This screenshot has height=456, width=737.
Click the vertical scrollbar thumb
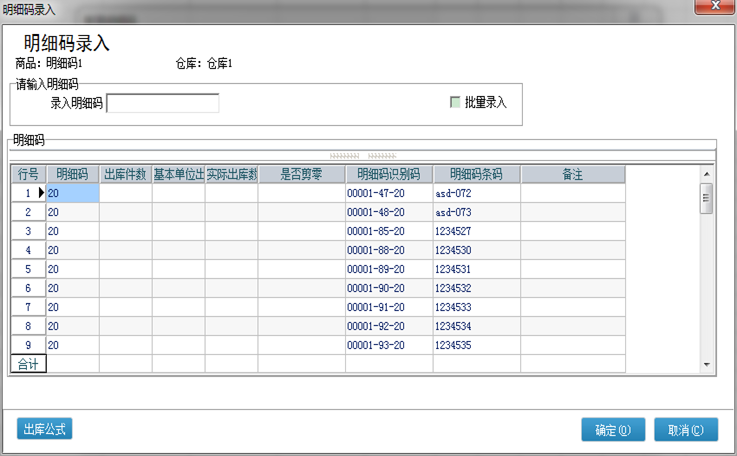pos(706,198)
